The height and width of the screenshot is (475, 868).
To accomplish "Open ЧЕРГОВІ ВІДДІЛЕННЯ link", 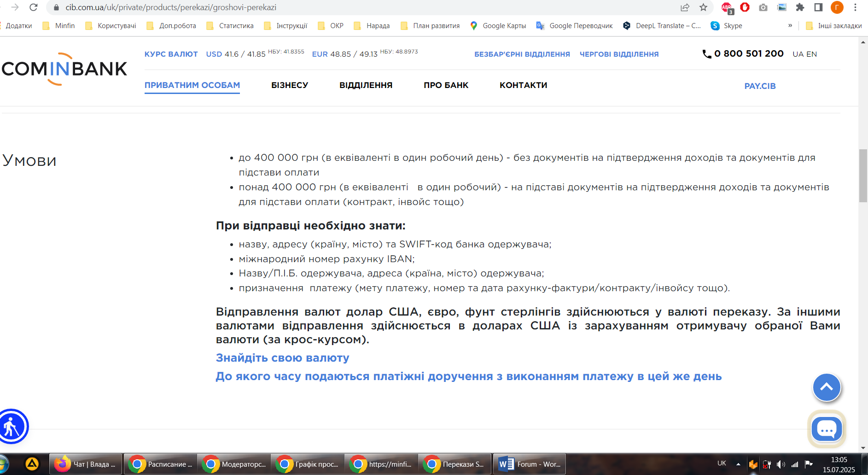I will pos(619,54).
